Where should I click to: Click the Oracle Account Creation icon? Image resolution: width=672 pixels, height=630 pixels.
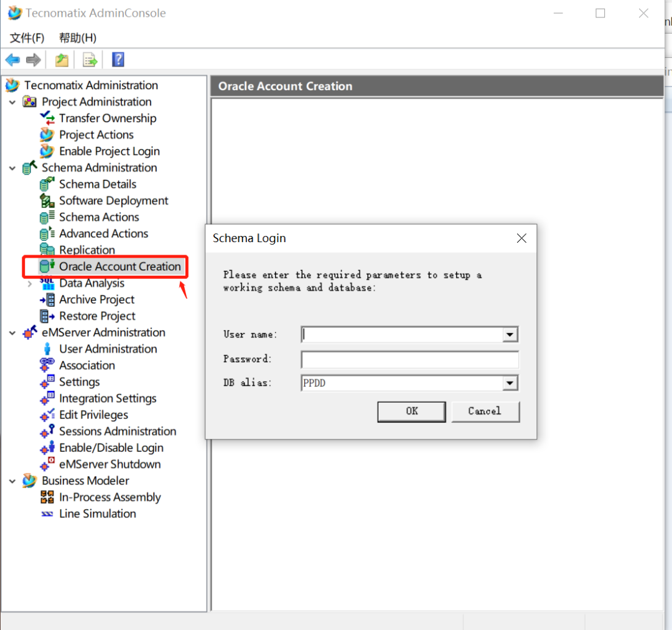pos(47,266)
